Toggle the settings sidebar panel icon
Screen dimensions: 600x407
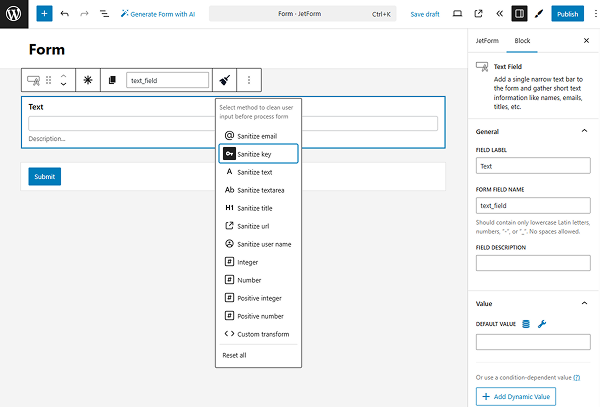point(518,14)
